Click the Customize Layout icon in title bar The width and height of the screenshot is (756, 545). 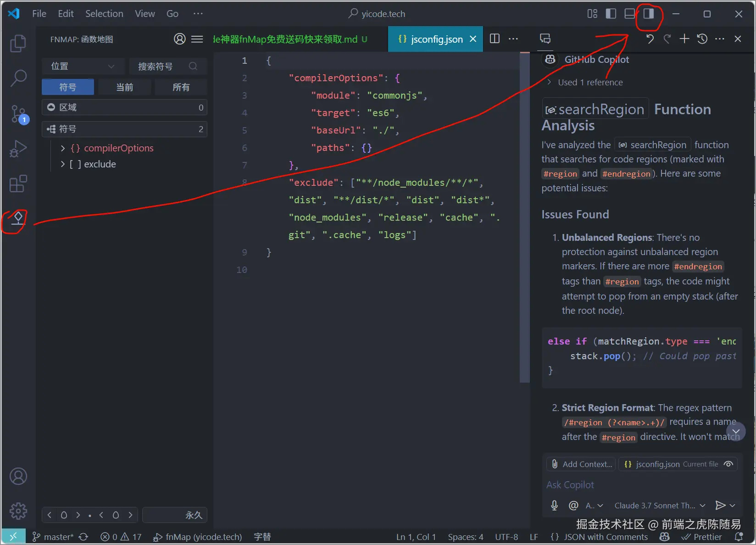click(x=592, y=14)
